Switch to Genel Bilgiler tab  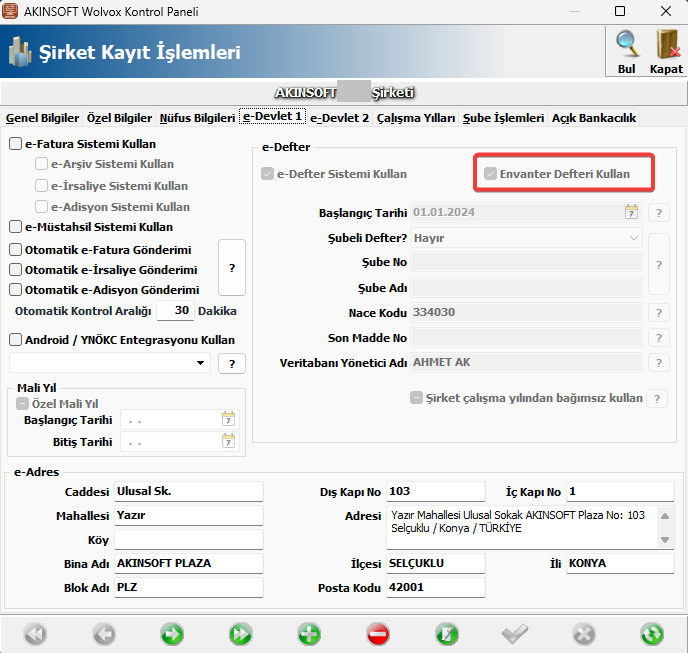42,118
